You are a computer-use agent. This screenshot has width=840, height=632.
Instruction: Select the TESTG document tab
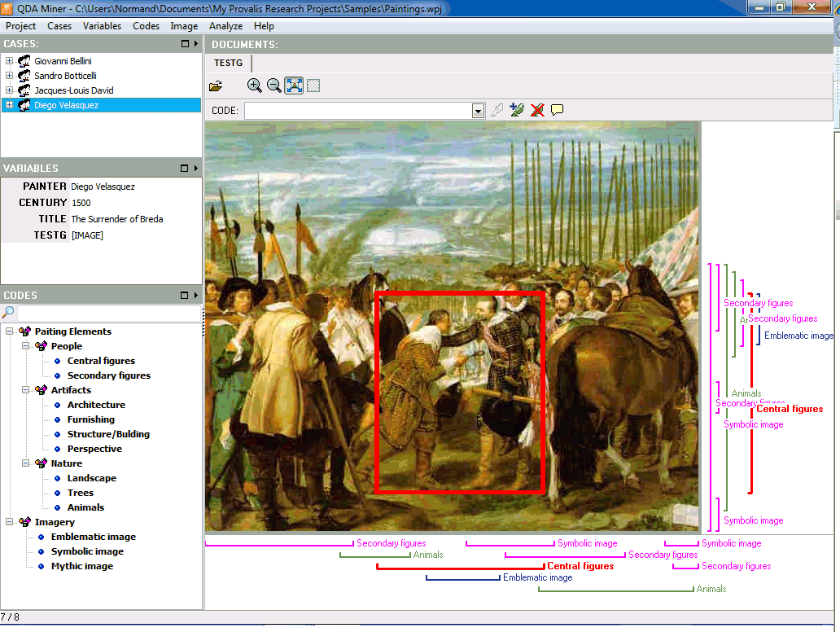228,63
